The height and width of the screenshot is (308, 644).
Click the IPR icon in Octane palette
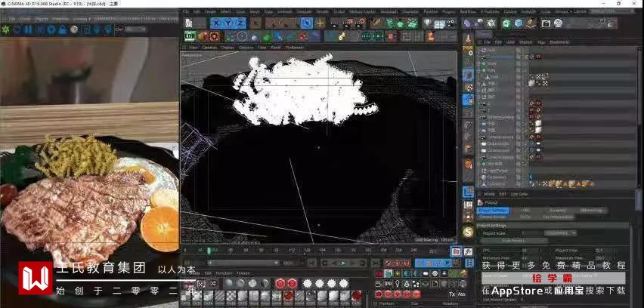pos(388,283)
